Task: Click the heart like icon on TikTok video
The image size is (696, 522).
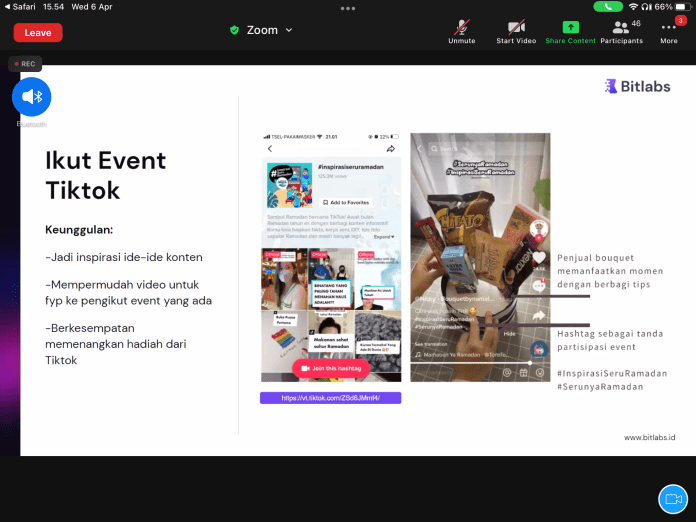Action: [539, 257]
